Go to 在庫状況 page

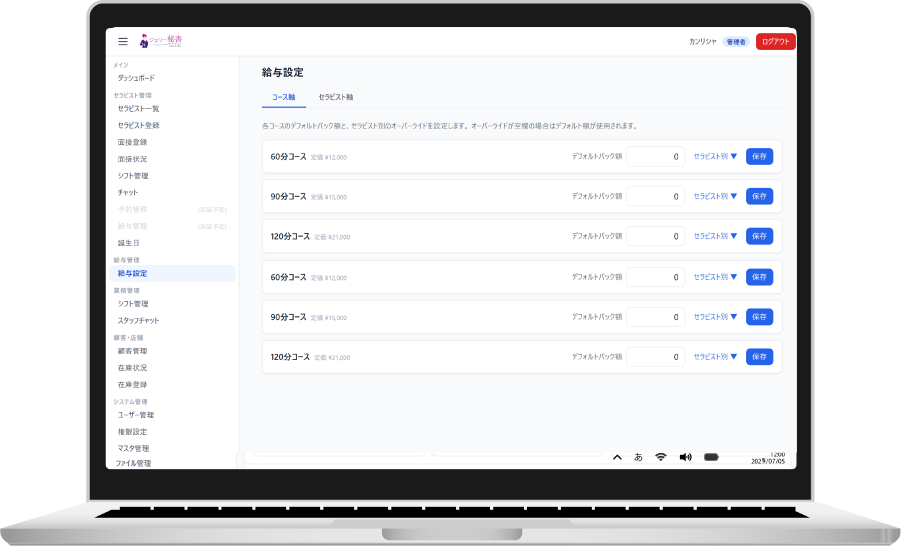(132, 368)
